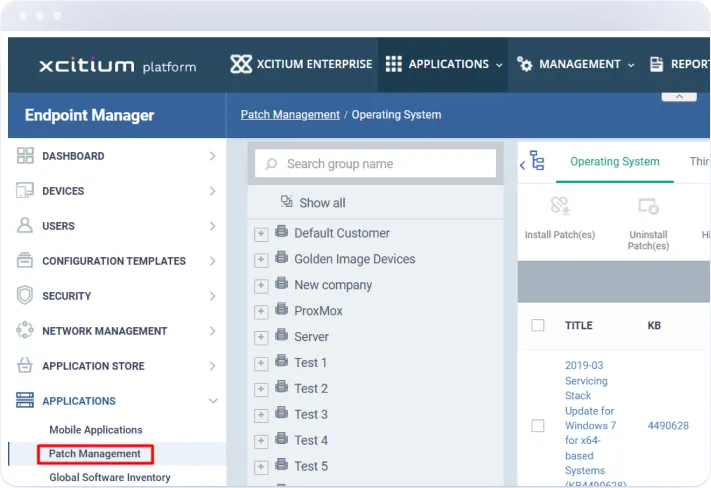Expand the Golden Image Devices group
This screenshot has width=711, height=488.
(261, 260)
